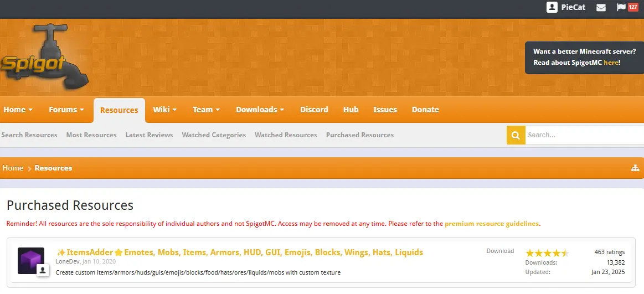
Task: Open the premium resource guidelines link
Action: click(x=492, y=224)
